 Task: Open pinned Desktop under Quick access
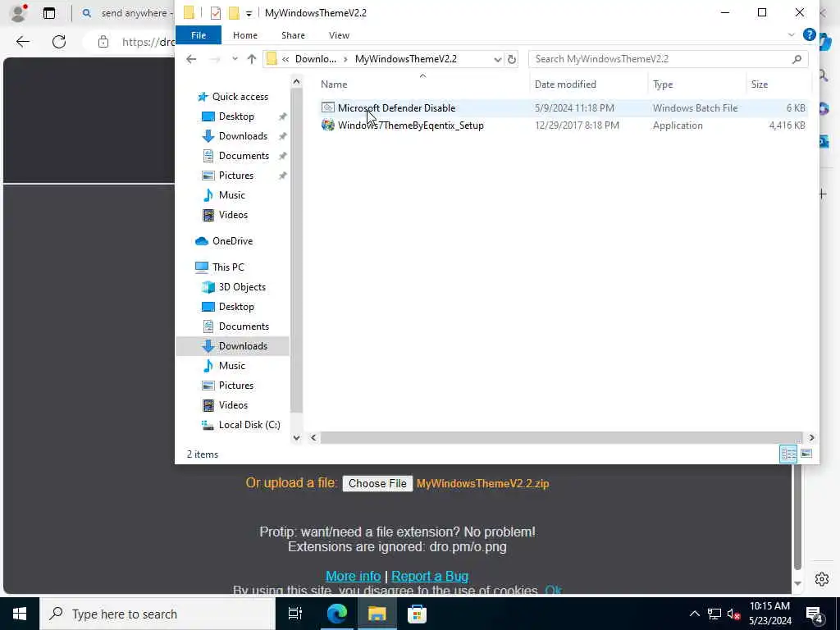point(236,116)
